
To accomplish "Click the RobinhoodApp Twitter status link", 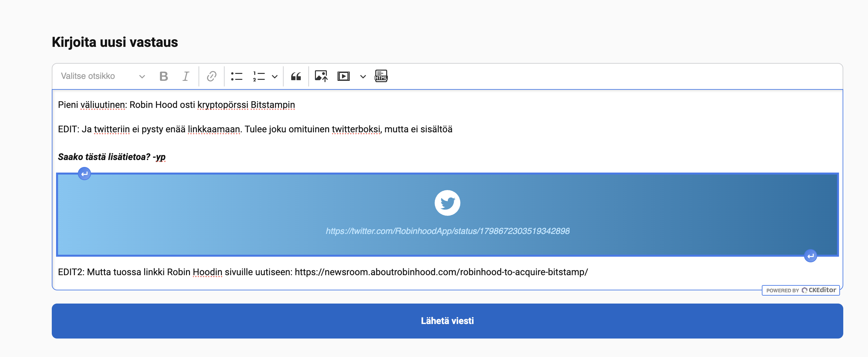I will coord(448,231).
